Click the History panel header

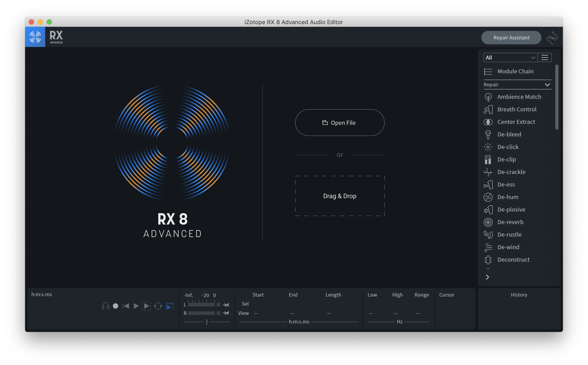click(519, 295)
